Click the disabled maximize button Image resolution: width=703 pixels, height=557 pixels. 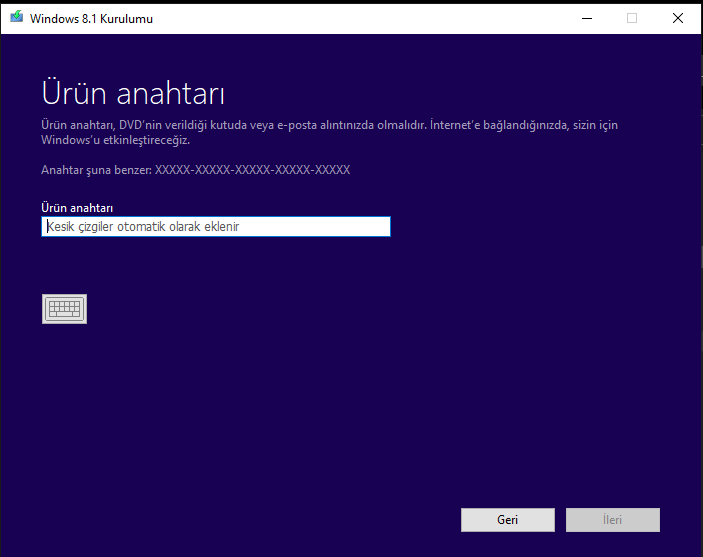click(x=632, y=18)
